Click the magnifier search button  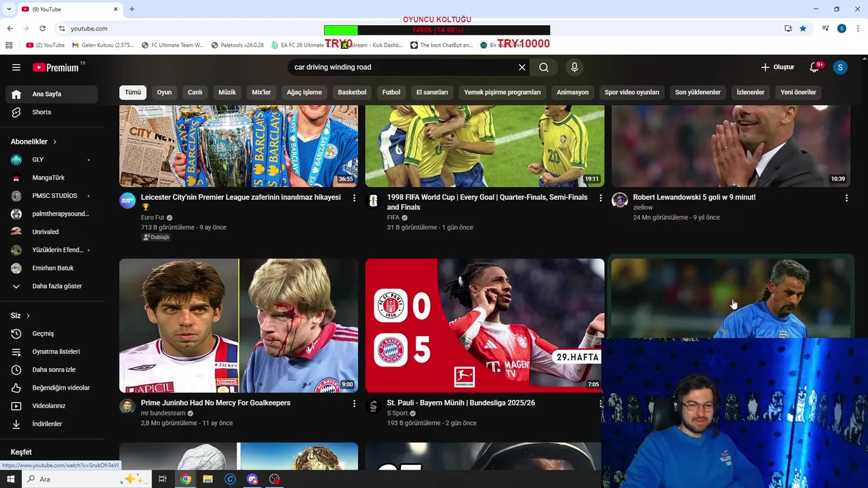(x=544, y=67)
